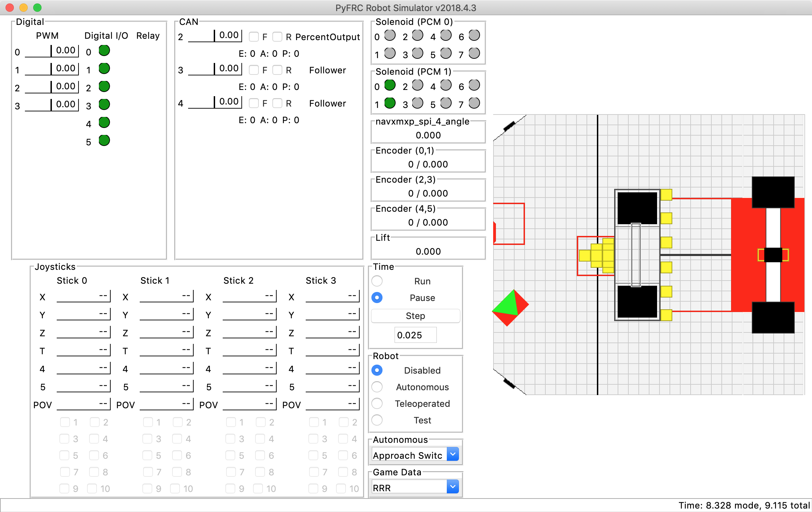
Task: Toggle Stick 3 button 10 checkbox
Action: [x=341, y=488]
